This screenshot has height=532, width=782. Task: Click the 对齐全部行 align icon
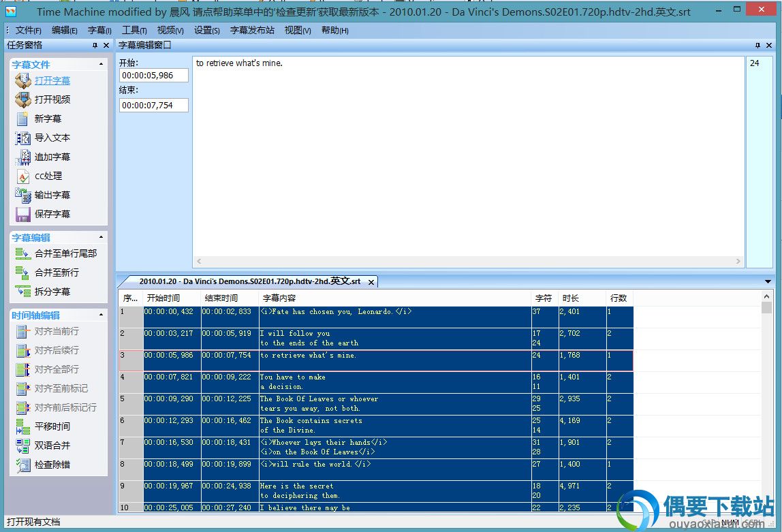pyautogui.click(x=23, y=369)
